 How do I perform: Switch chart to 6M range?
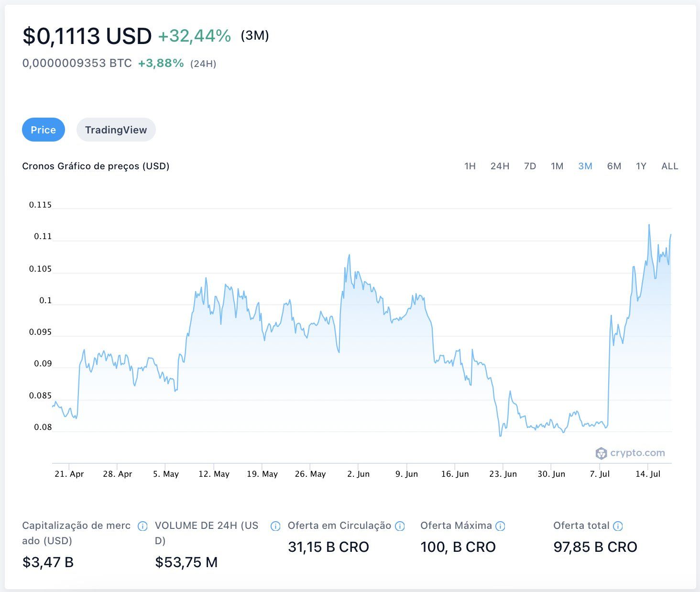[x=614, y=166]
